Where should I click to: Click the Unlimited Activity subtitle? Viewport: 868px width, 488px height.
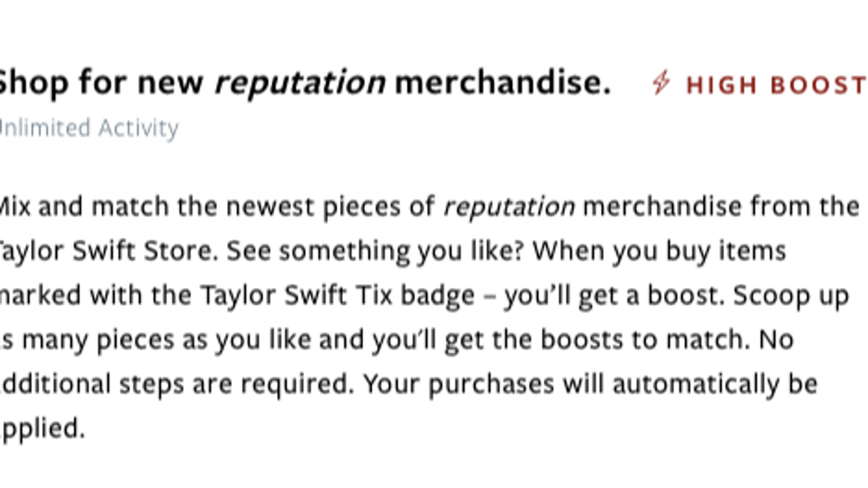pyautogui.click(x=89, y=128)
